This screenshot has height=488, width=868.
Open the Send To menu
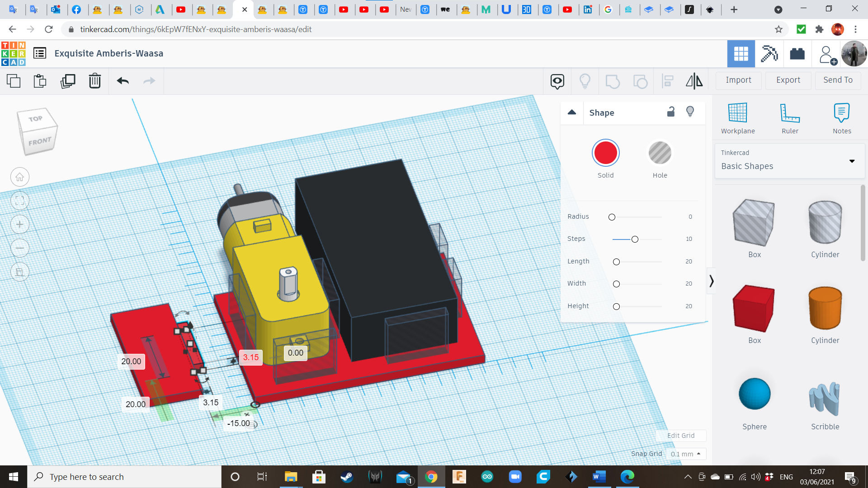(837, 80)
